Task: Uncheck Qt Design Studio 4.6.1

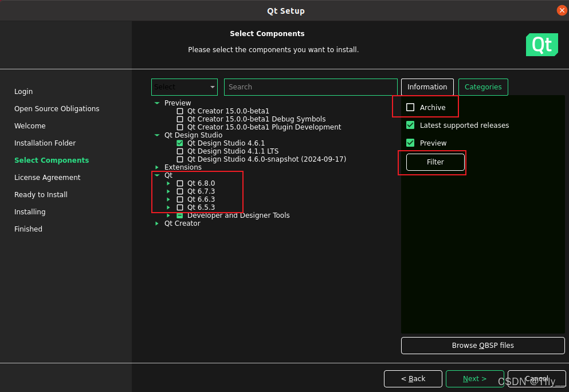Action: tap(179, 143)
